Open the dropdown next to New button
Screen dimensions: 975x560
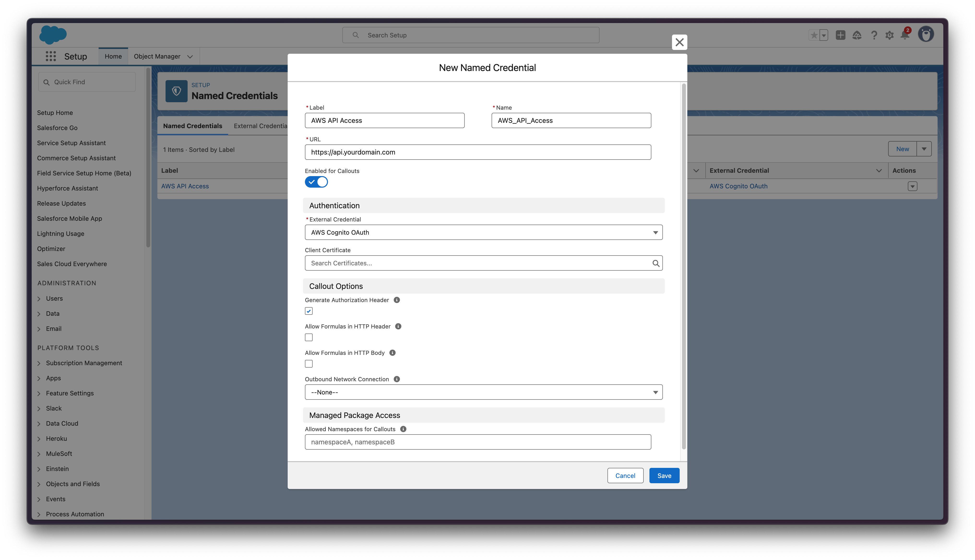[924, 149]
